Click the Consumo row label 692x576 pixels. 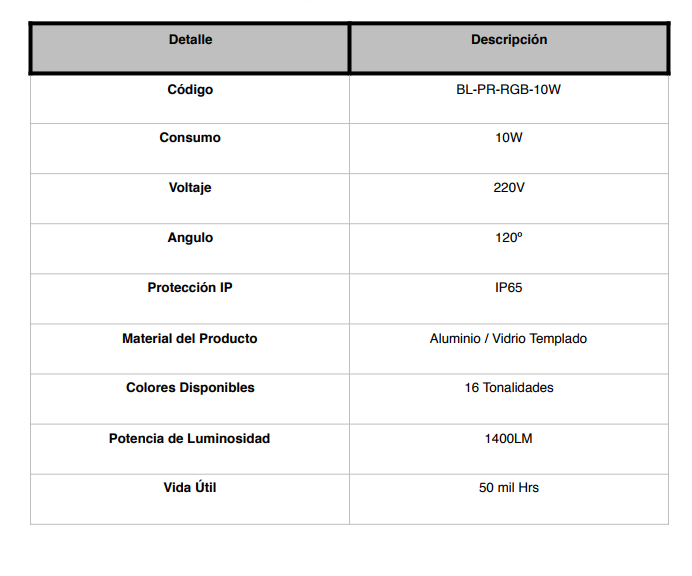(190, 138)
